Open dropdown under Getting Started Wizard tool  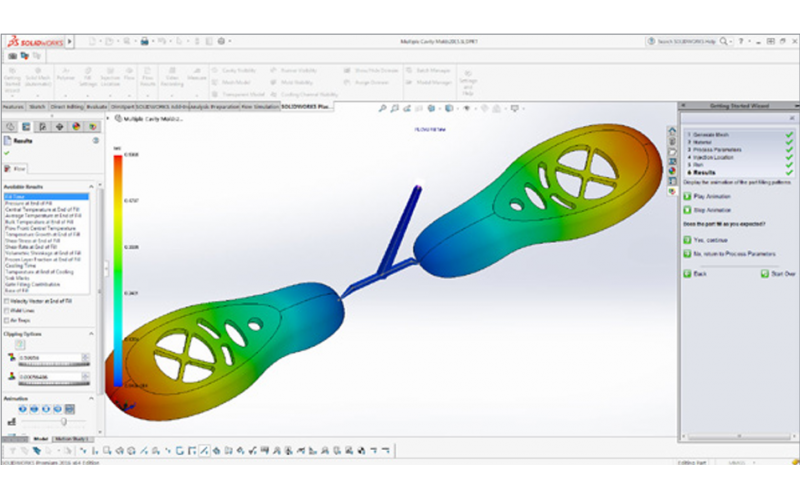pos(12,96)
